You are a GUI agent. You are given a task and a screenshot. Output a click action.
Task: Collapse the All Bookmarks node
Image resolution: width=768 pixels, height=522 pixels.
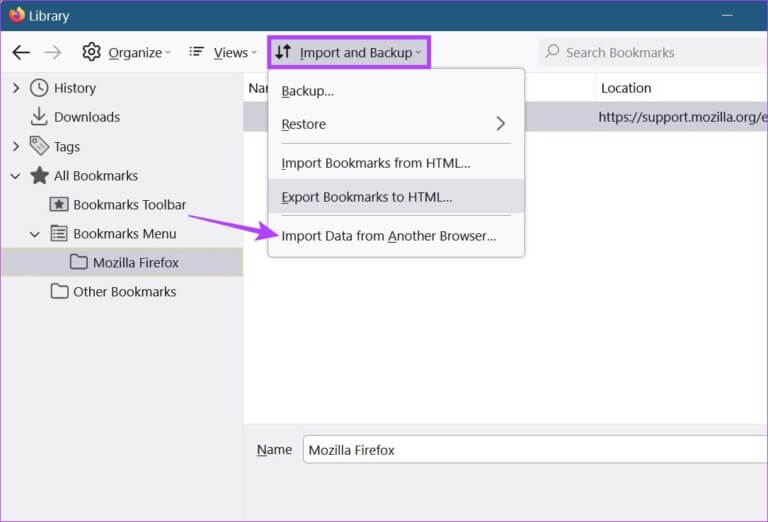point(16,176)
